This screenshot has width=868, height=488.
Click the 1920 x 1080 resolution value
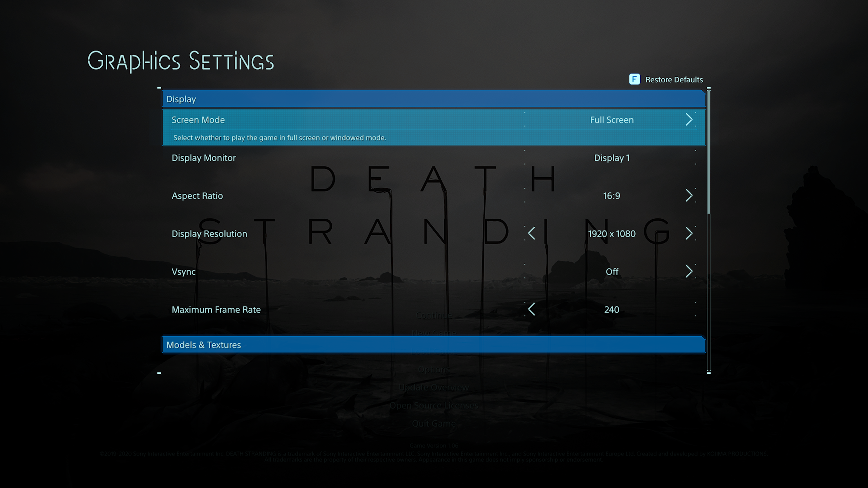click(612, 234)
